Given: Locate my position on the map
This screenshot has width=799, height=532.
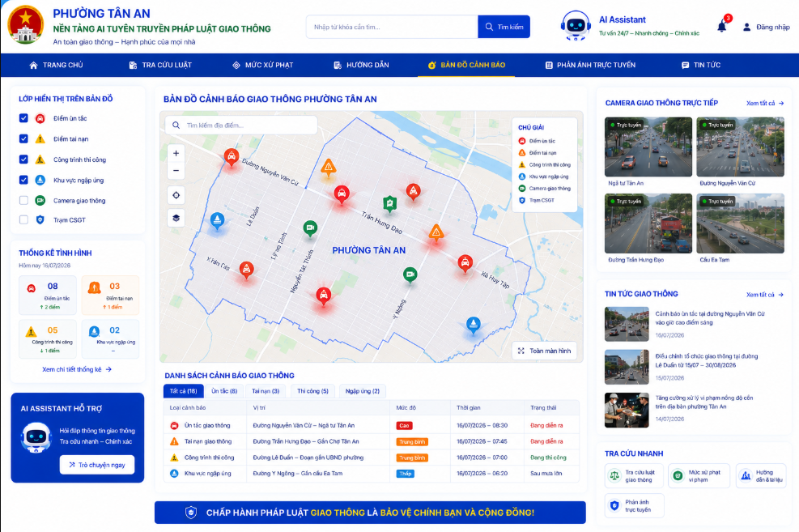Looking at the screenshot, I should pos(176,195).
